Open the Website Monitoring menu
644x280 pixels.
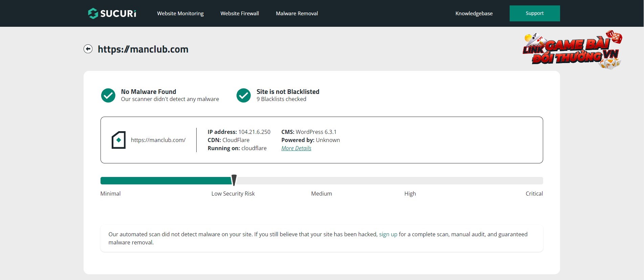(x=180, y=13)
